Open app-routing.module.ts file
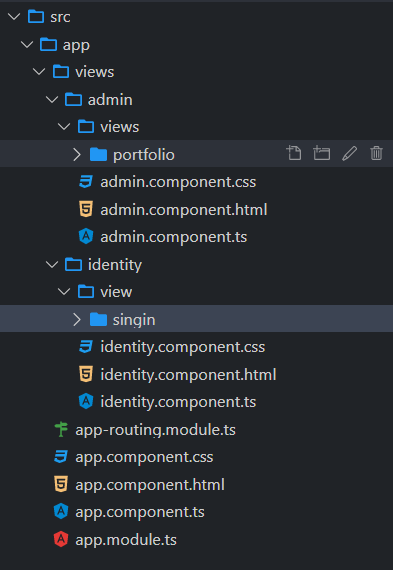This screenshot has width=393, height=570. click(x=155, y=430)
